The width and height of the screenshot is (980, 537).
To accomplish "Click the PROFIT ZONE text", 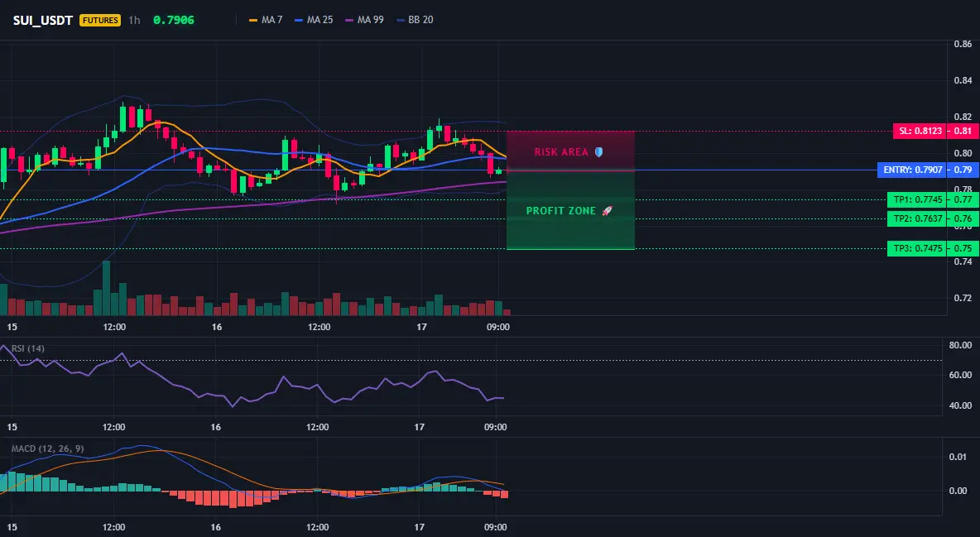I will (x=561, y=211).
